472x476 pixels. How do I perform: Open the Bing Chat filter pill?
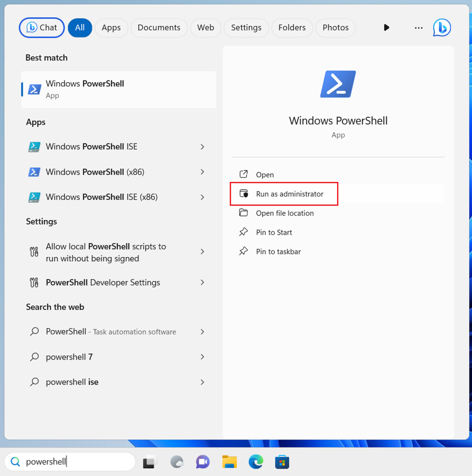pyautogui.click(x=42, y=28)
